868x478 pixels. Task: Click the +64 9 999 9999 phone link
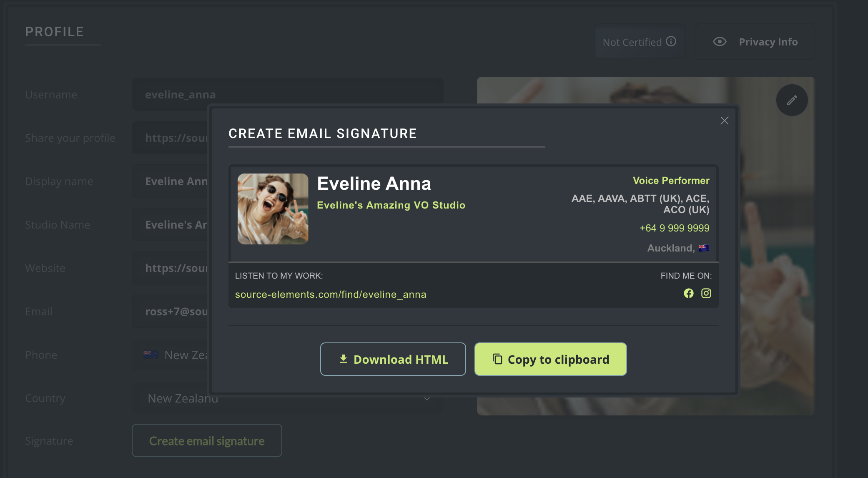coord(674,228)
